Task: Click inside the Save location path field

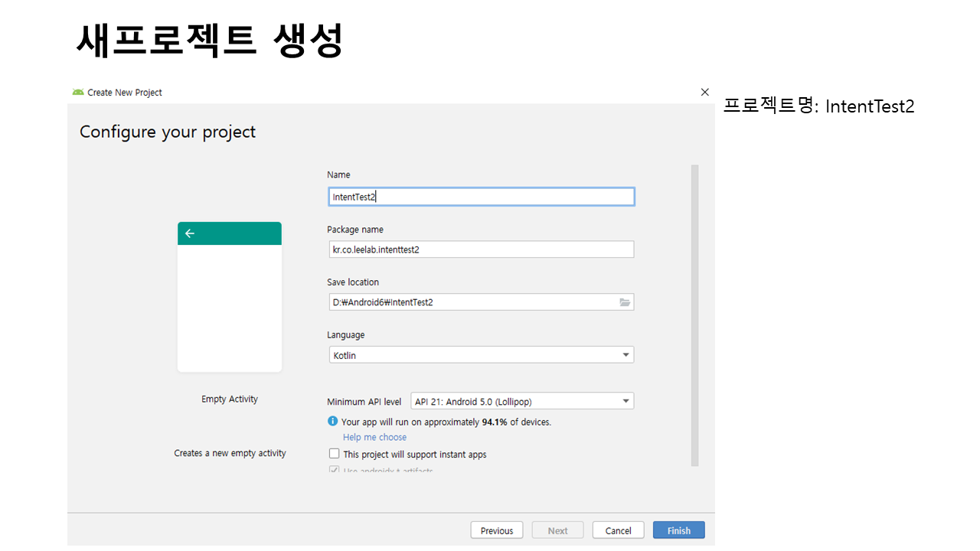Action: click(x=471, y=302)
